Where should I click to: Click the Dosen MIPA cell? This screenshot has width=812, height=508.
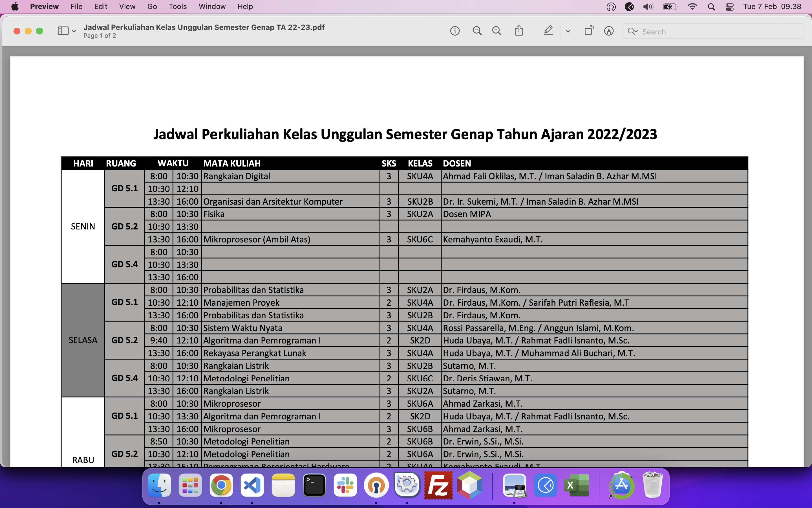pyautogui.click(x=594, y=214)
